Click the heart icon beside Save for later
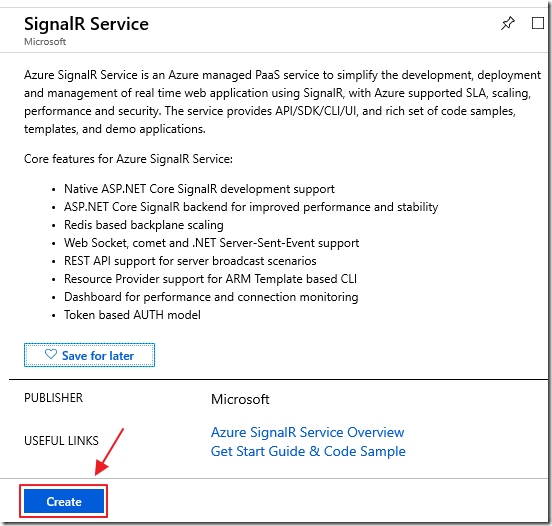This screenshot has width=552, height=526. [x=51, y=354]
